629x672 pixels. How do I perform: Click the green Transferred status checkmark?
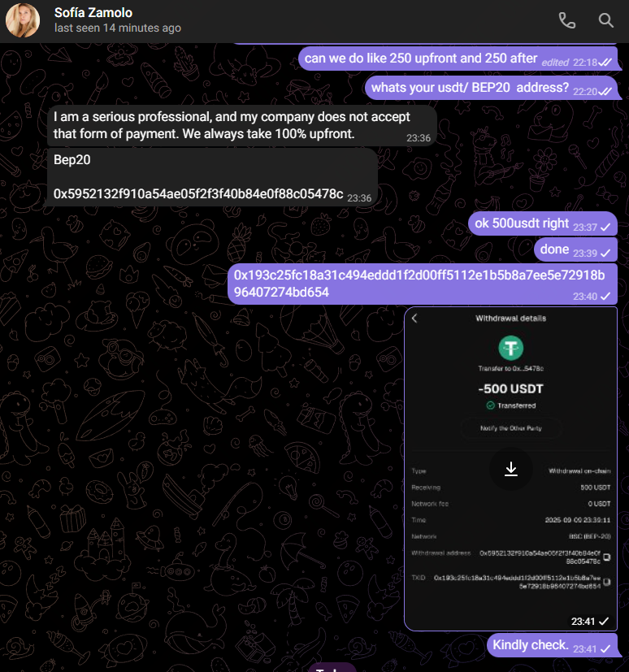tap(491, 405)
